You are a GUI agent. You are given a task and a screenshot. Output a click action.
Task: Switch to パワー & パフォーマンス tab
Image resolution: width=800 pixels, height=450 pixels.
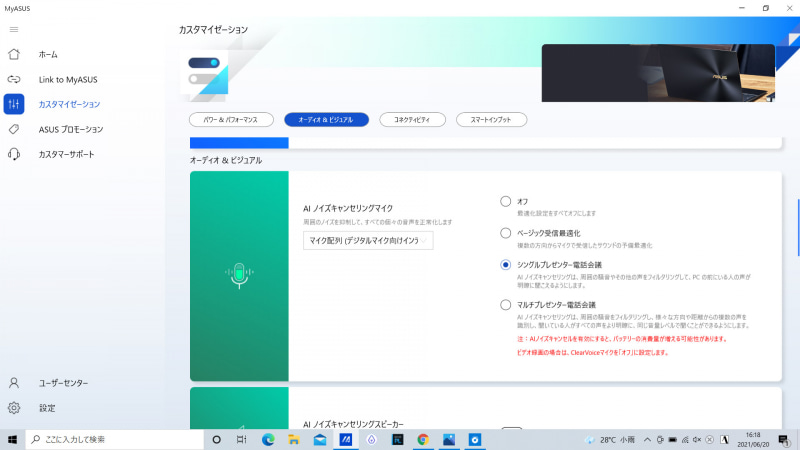coord(231,119)
